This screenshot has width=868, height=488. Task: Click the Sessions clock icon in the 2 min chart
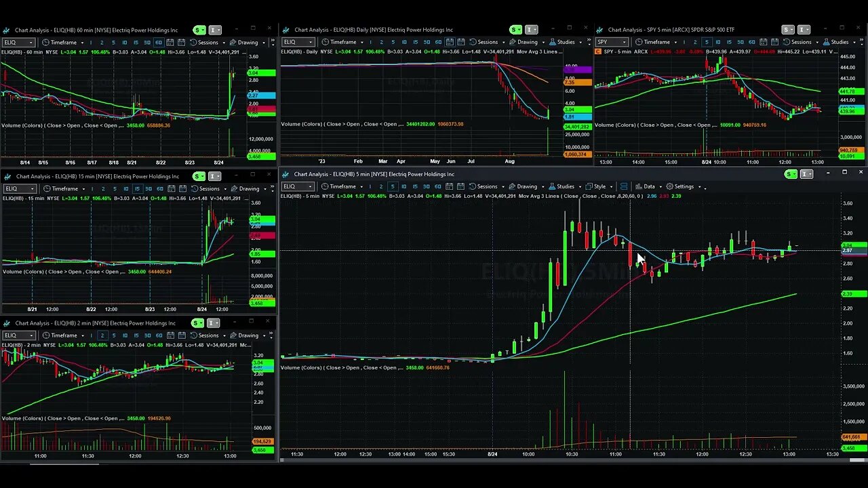pyautogui.click(x=194, y=335)
